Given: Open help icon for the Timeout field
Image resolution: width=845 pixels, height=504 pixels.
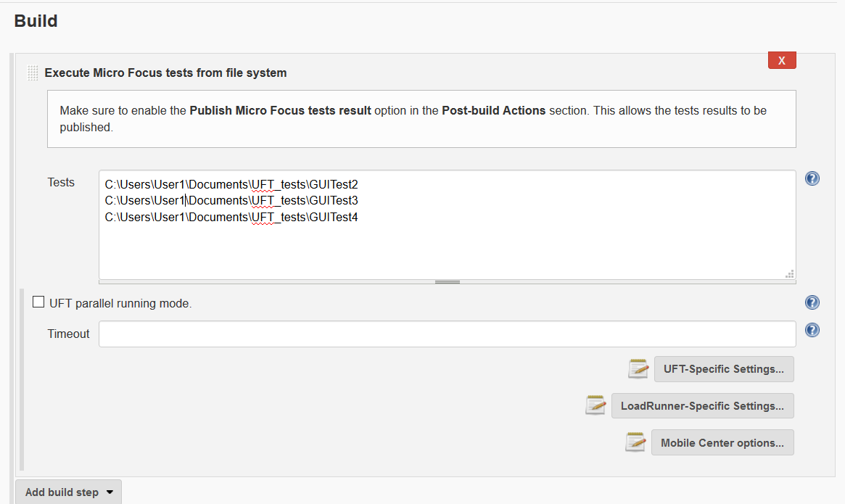Looking at the screenshot, I should [812, 330].
